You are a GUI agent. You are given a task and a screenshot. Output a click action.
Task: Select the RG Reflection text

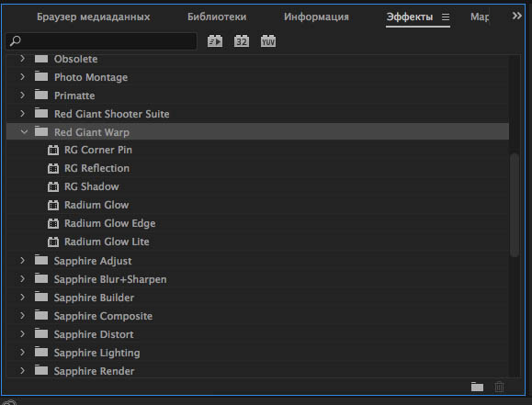coord(96,168)
